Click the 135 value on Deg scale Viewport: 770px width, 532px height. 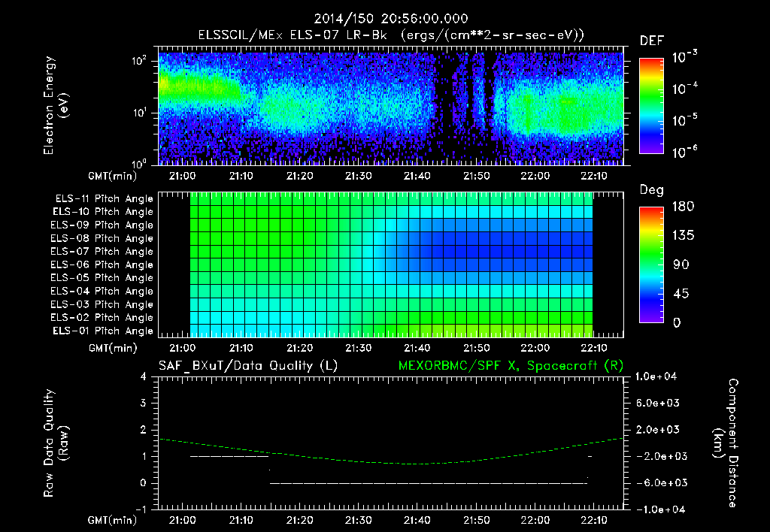683,236
